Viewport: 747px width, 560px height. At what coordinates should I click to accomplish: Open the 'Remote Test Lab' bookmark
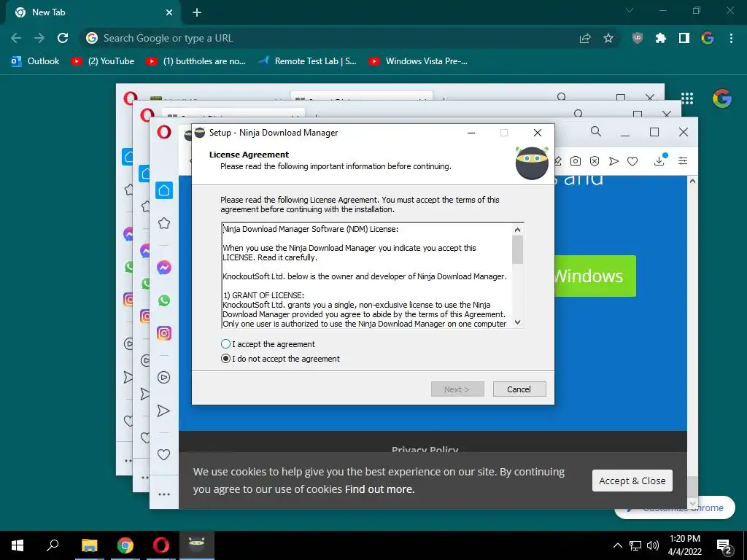pos(307,61)
